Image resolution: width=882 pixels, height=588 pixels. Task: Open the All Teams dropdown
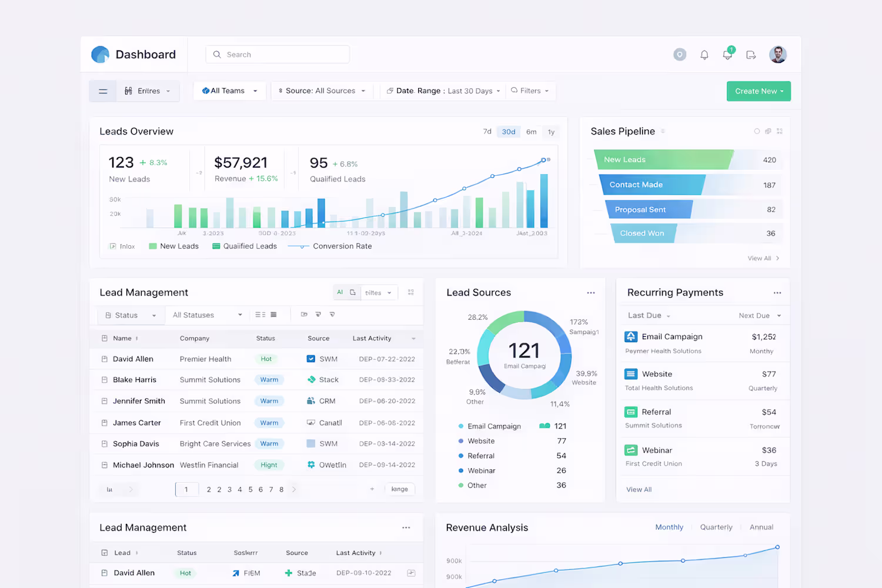pyautogui.click(x=230, y=91)
